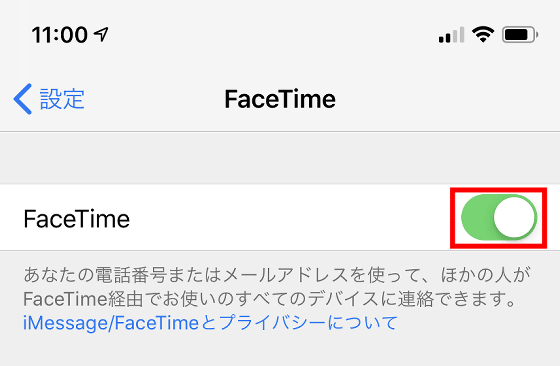Tap the white knob of FaceTime toggle

click(x=515, y=217)
